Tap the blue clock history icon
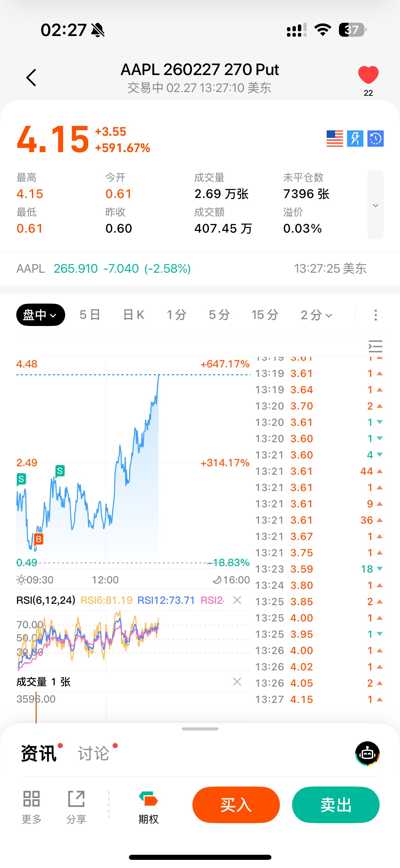The image size is (400, 868). pos(375,139)
